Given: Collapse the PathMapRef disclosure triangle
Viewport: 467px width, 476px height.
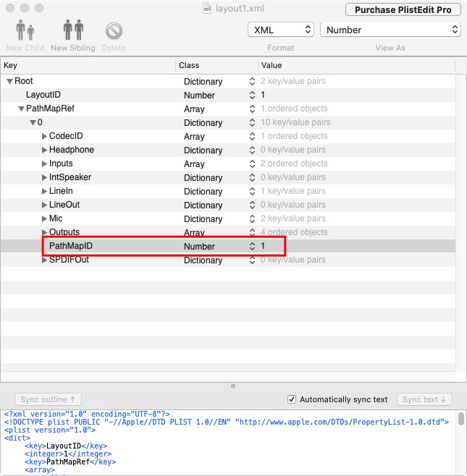Looking at the screenshot, I should tap(21, 109).
